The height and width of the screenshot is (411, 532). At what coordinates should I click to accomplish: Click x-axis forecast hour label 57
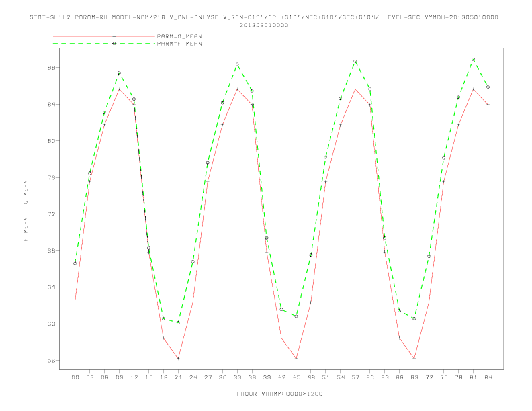[x=355, y=377]
